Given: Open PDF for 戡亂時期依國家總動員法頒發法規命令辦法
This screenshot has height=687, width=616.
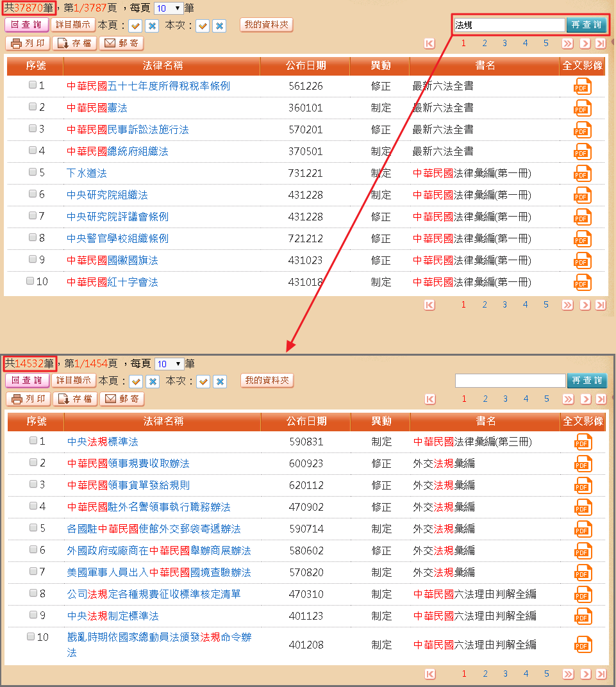Looking at the screenshot, I should coord(583,645).
